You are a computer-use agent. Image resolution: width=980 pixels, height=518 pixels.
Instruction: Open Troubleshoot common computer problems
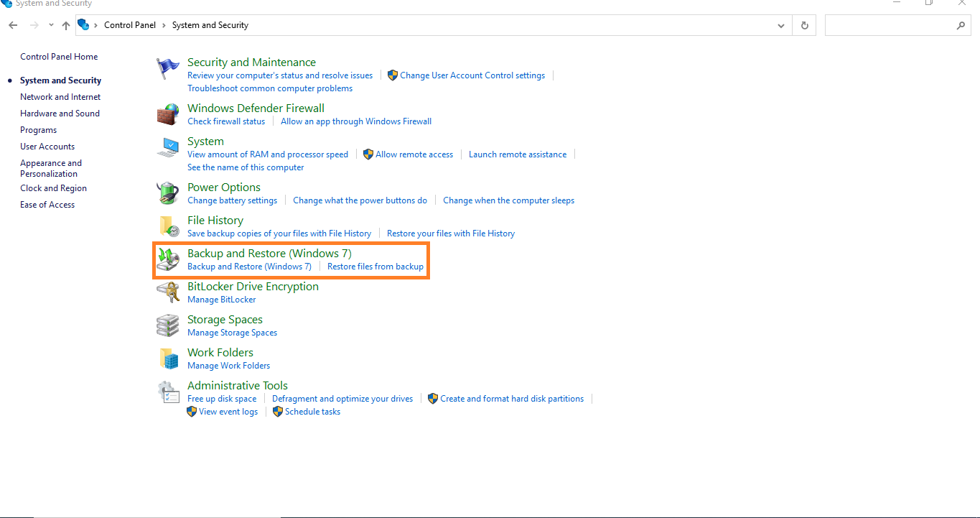tap(270, 88)
